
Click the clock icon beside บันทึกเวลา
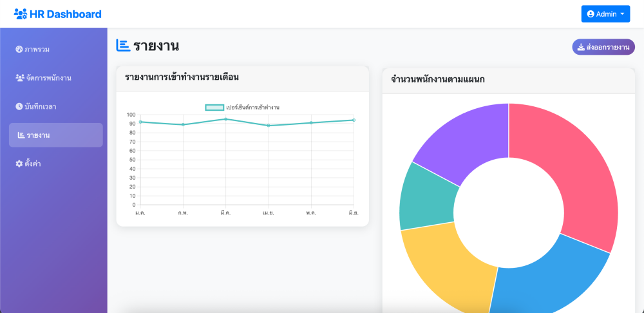coord(19,106)
